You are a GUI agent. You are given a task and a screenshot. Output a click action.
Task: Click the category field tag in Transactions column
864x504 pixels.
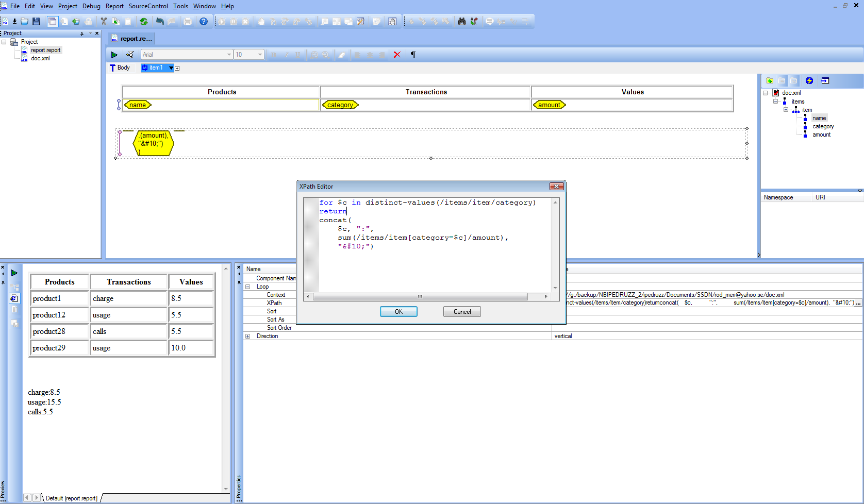(340, 105)
